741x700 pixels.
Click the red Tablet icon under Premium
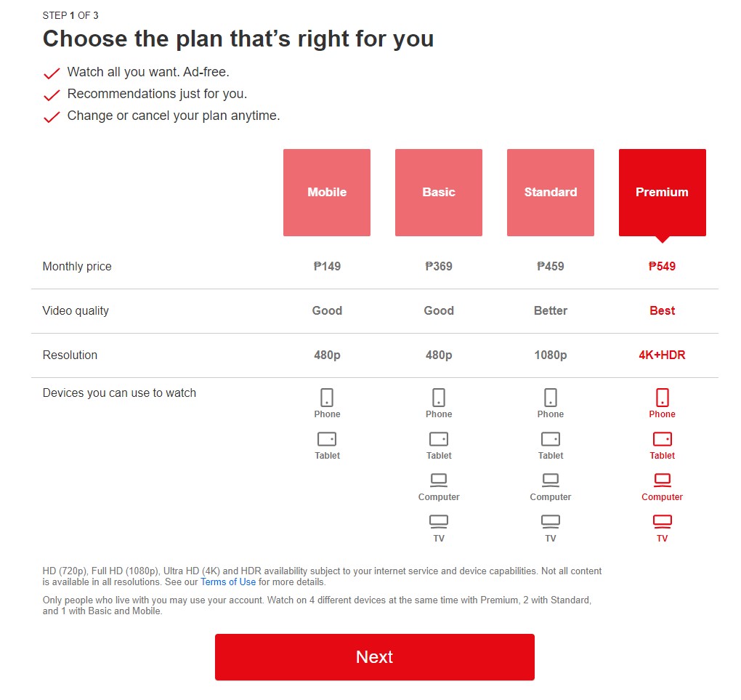(662, 439)
